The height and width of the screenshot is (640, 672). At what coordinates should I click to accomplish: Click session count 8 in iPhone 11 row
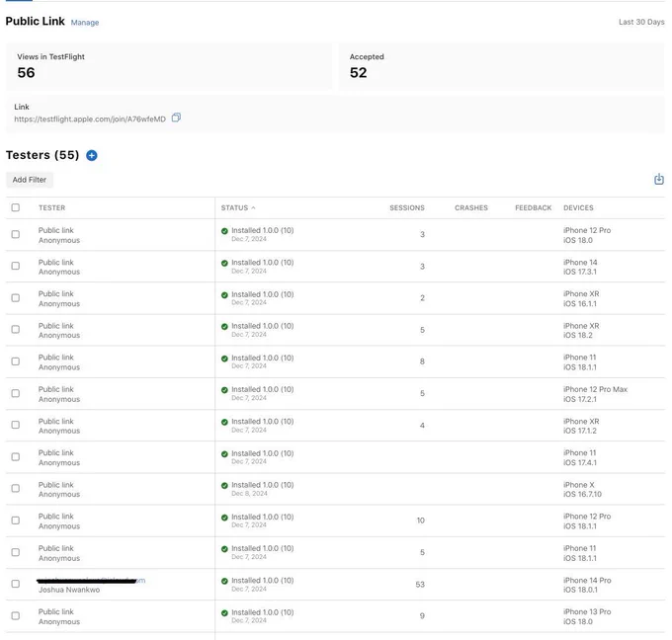(x=422, y=361)
